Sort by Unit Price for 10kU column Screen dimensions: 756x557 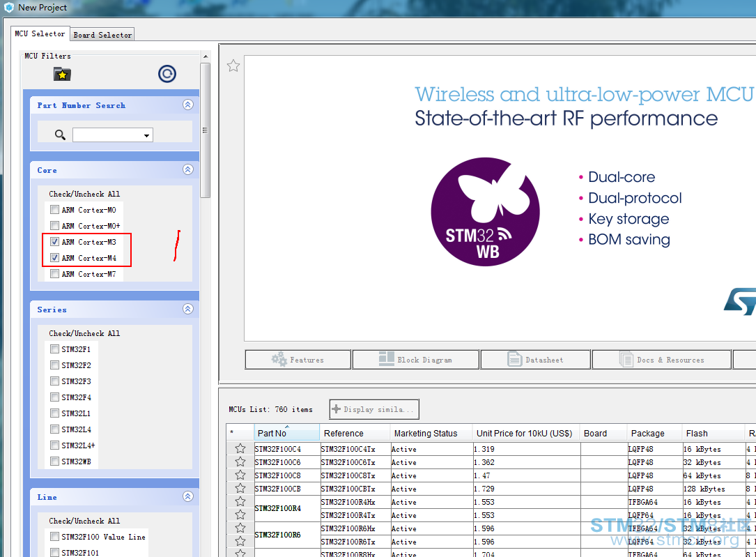pyautogui.click(x=527, y=433)
